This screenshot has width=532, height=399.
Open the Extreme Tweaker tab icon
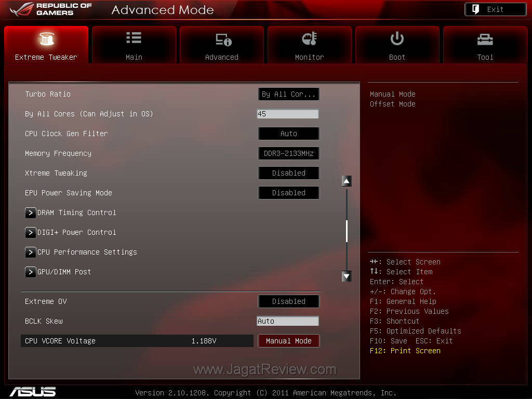46,39
